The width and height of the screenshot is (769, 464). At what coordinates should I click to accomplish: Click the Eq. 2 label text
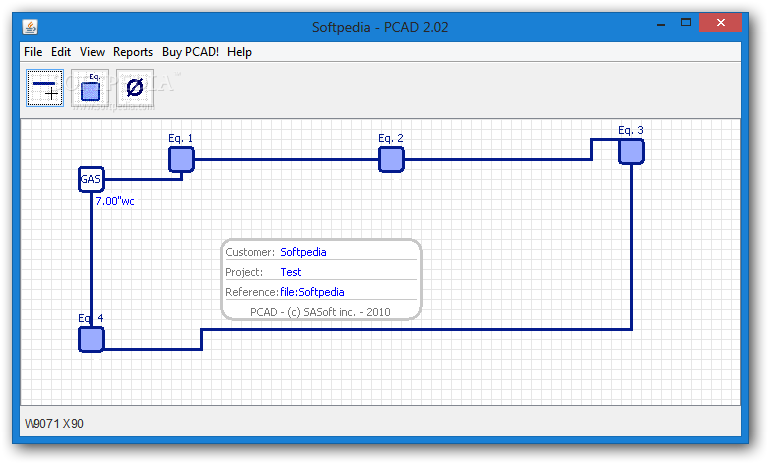[x=391, y=138]
